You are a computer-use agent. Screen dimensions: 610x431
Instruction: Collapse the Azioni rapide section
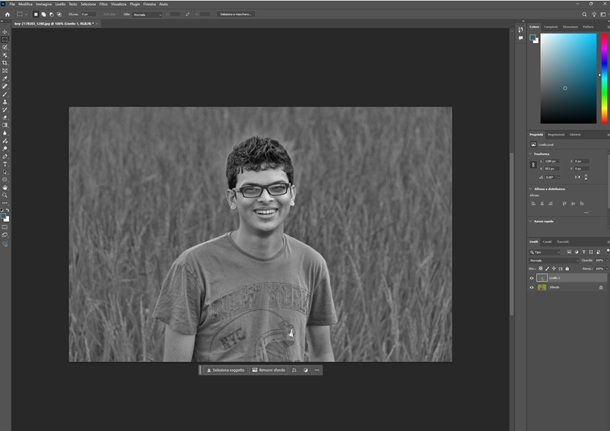click(x=531, y=221)
